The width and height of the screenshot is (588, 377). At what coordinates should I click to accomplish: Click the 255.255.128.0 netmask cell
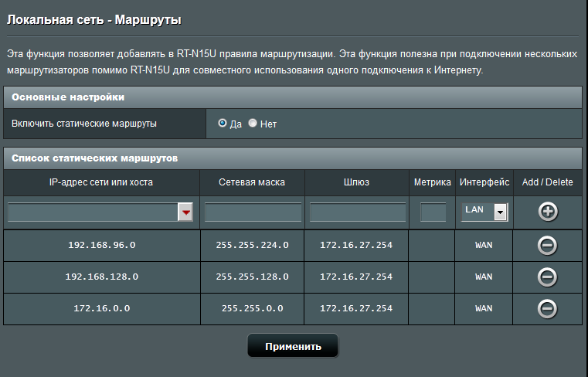coord(253,277)
